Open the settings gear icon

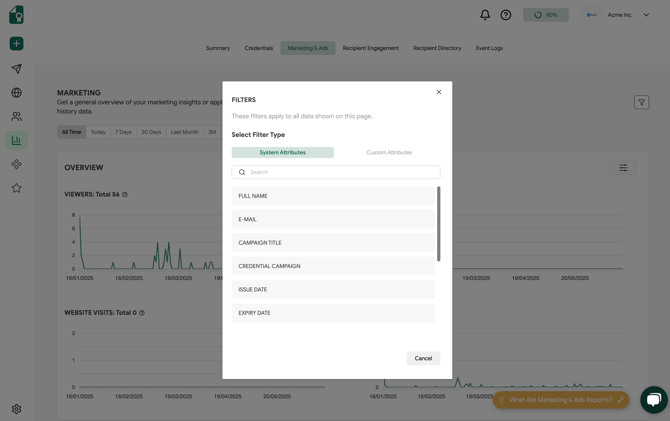pyautogui.click(x=16, y=409)
